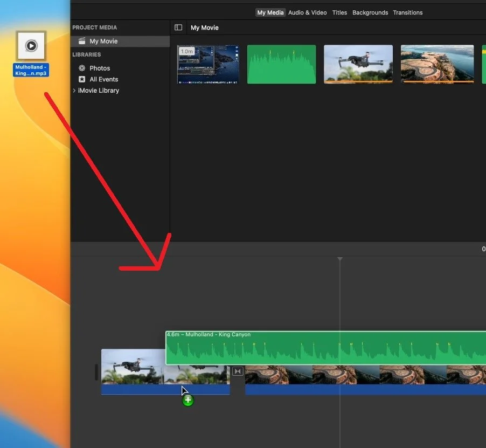The height and width of the screenshot is (448, 486).
Task: Click the blue audio bar under coastline clip
Action: (365, 389)
